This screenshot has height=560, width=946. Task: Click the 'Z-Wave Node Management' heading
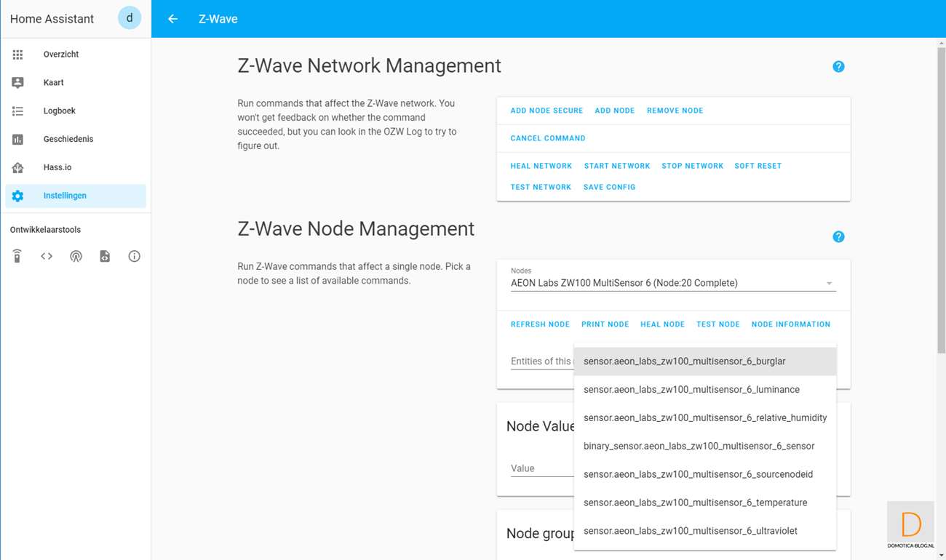(x=356, y=229)
